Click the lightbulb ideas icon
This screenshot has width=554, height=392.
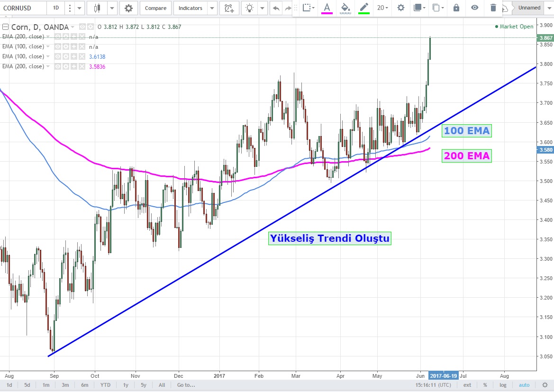249,8
